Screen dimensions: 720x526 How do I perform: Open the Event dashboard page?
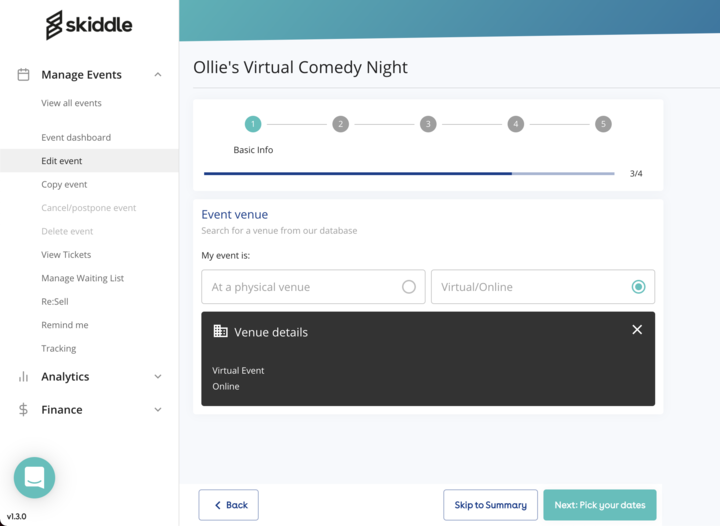point(76,138)
